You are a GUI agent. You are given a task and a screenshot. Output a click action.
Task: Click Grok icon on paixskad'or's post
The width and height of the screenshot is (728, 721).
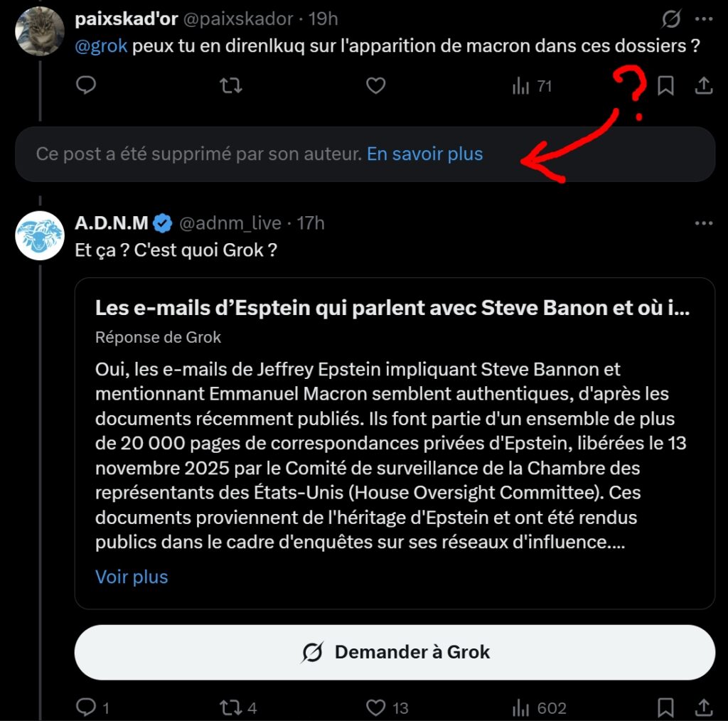[670, 18]
